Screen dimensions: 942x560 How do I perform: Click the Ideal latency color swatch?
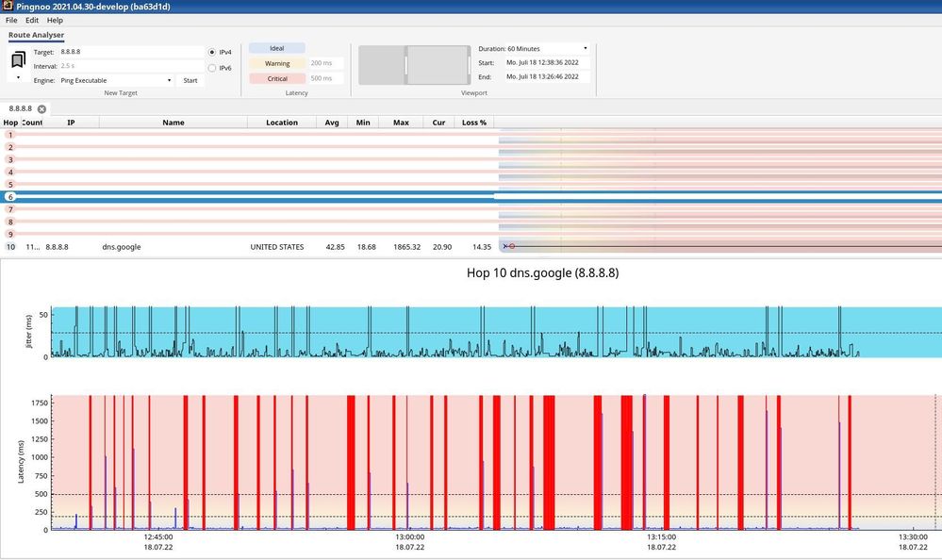(276, 48)
